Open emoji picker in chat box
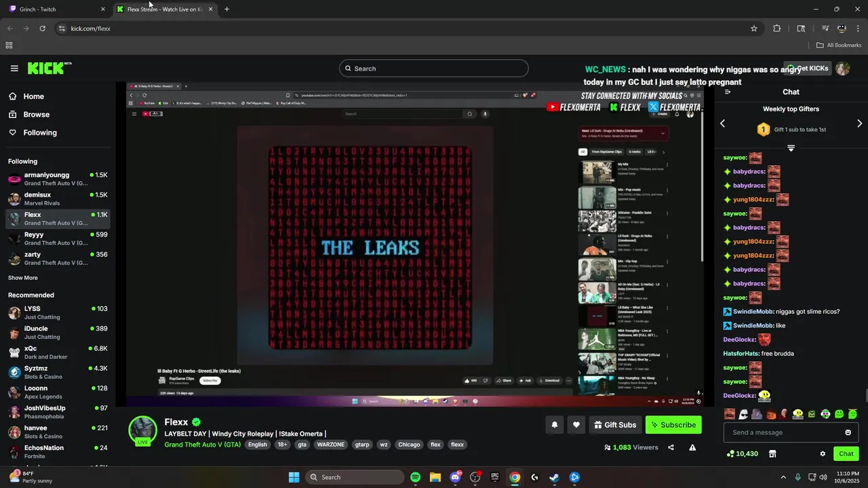Image resolution: width=868 pixels, height=488 pixels. pos(848,432)
